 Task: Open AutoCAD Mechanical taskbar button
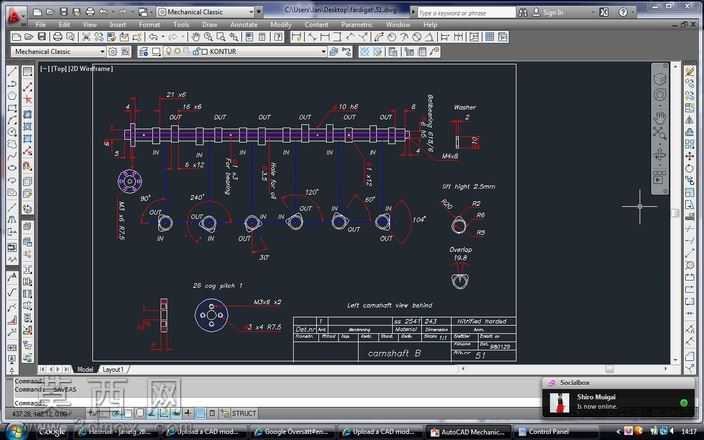[469, 432]
